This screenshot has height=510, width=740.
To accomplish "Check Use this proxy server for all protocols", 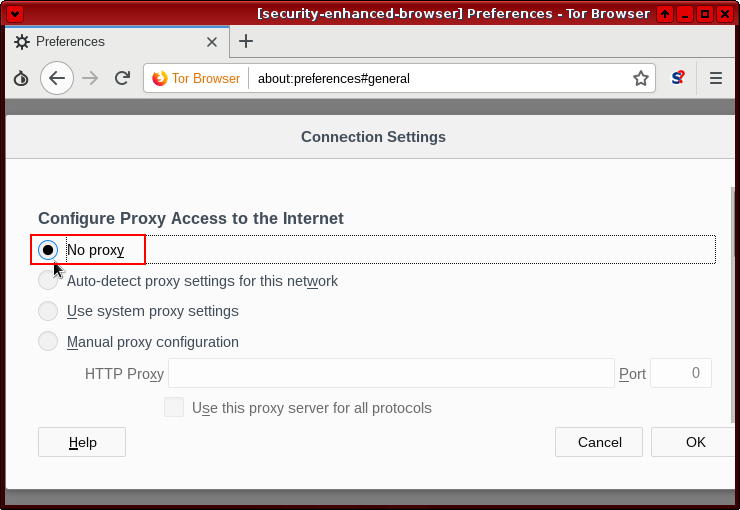I will click(174, 408).
